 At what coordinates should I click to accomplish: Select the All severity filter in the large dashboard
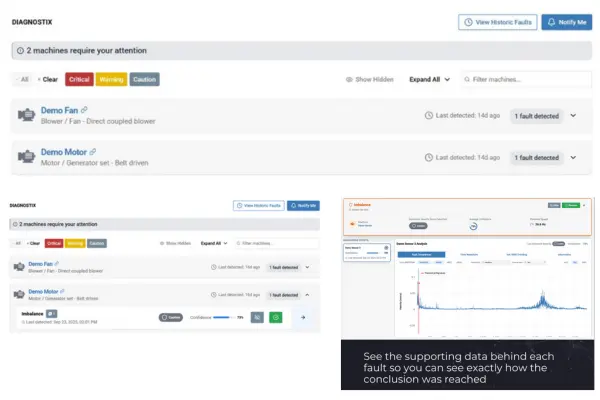(x=24, y=79)
